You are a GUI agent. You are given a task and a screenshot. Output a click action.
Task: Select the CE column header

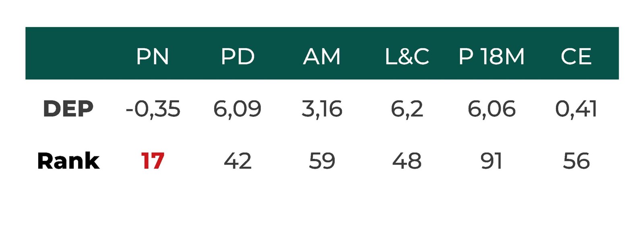pyautogui.click(x=576, y=56)
